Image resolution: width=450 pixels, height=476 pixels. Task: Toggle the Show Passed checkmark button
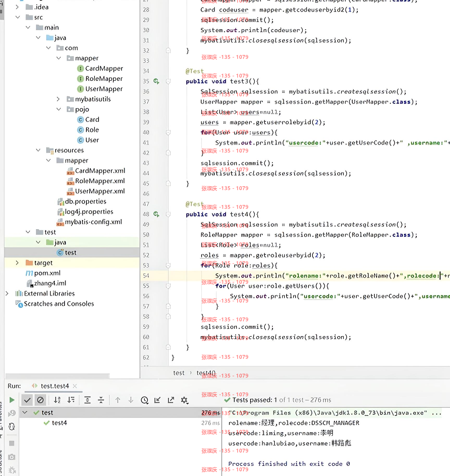point(27,400)
